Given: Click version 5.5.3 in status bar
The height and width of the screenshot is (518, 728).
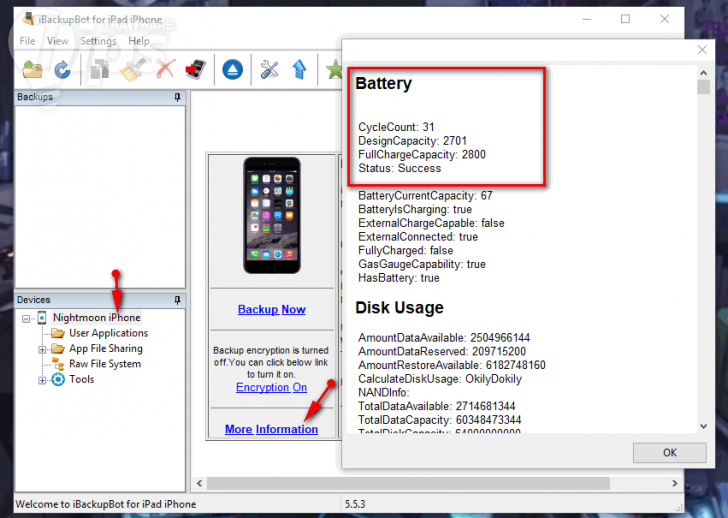Looking at the screenshot, I should coord(355,504).
